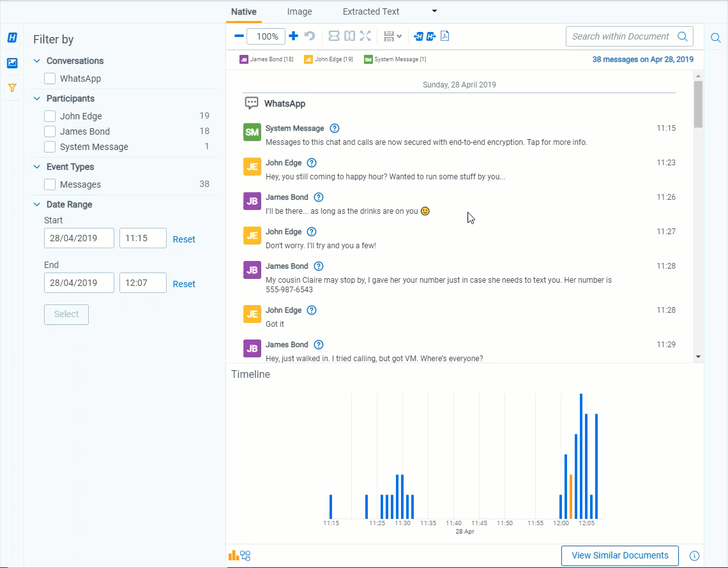Click the fit-to-width icon in toolbar

click(334, 36)
